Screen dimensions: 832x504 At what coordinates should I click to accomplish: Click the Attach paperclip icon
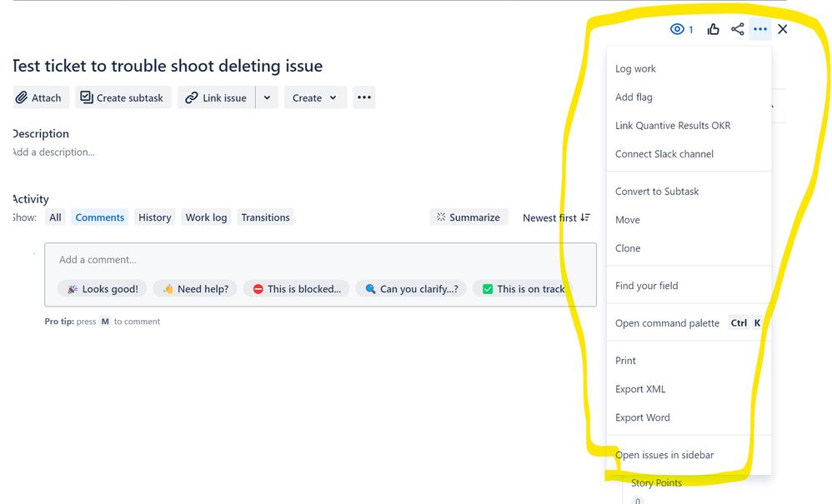20,97
